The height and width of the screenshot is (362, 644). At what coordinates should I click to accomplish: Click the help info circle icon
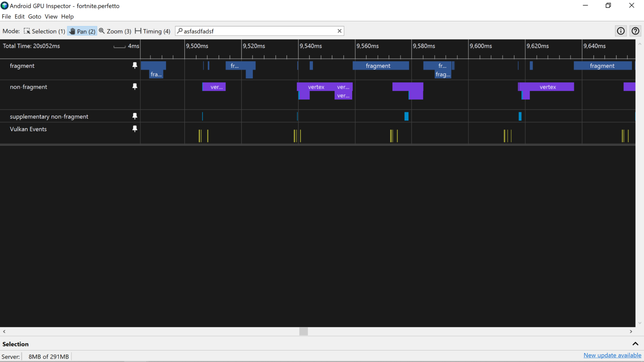(621, 31)
